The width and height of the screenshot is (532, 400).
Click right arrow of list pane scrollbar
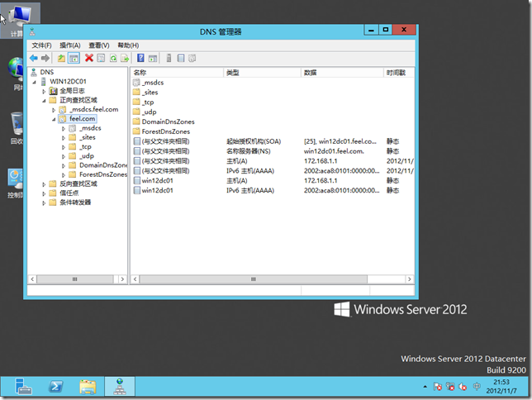(x=410, y=279)
